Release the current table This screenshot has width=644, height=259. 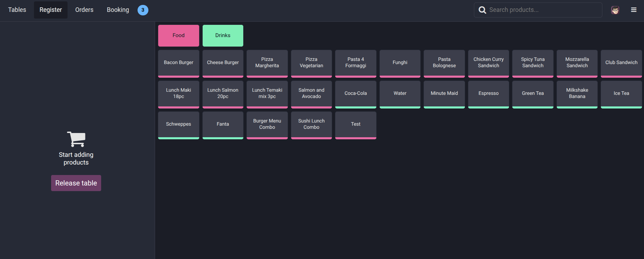pos(76,183)
